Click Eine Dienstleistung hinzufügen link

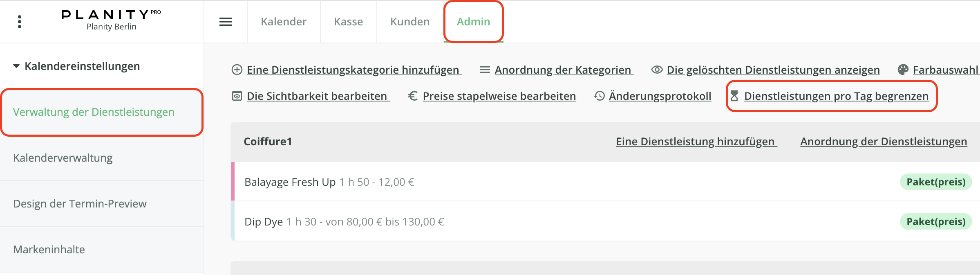pyautogui.click(x=696, y=142)
